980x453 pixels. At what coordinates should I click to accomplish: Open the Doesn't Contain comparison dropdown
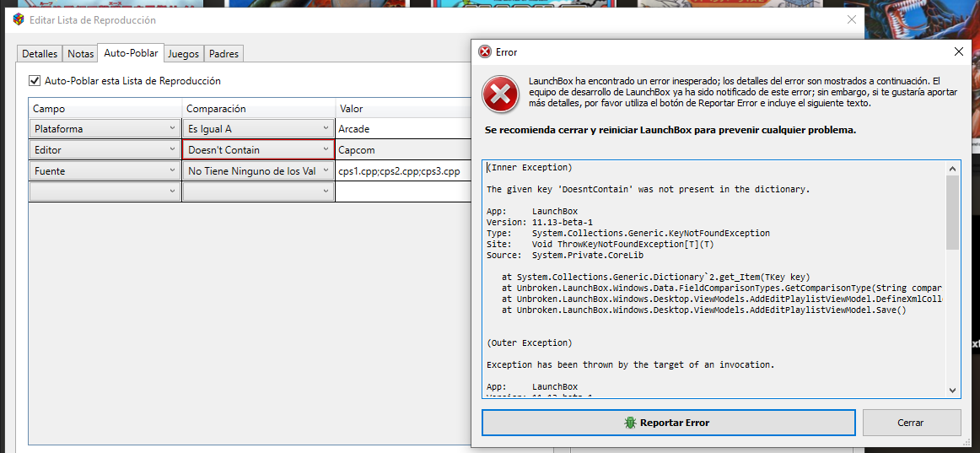(259, 150)
